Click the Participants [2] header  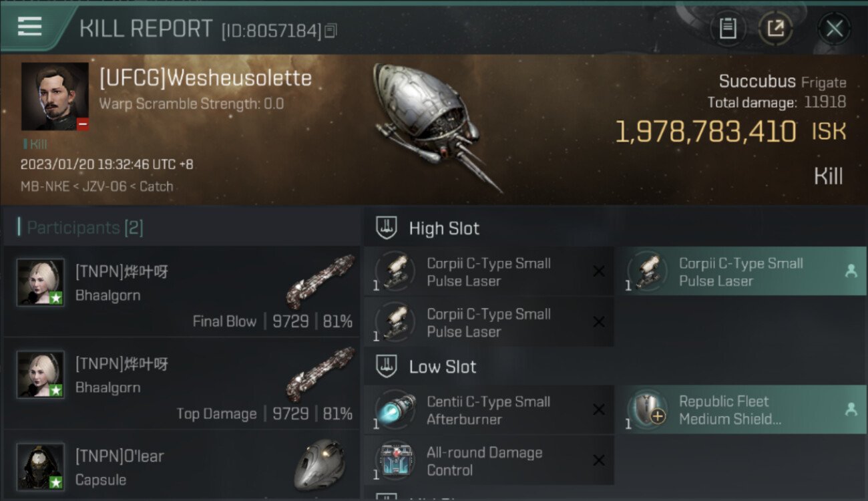tap(85, 228)
